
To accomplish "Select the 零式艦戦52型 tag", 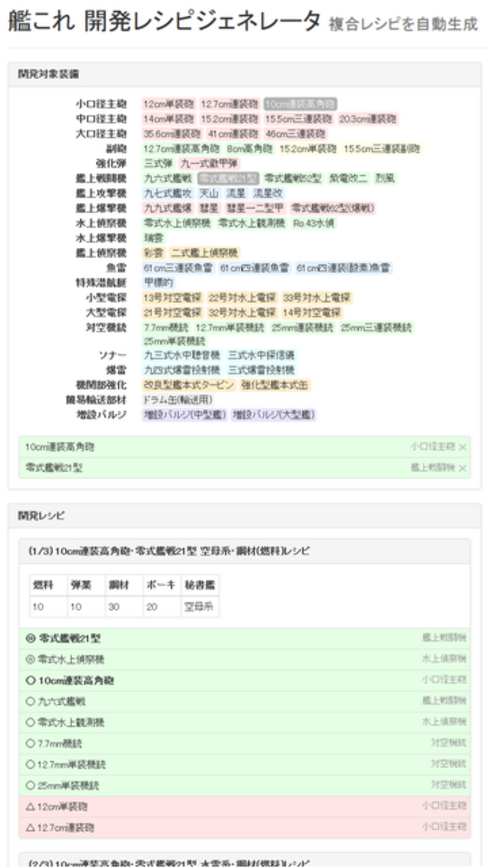I will (293, 178).
